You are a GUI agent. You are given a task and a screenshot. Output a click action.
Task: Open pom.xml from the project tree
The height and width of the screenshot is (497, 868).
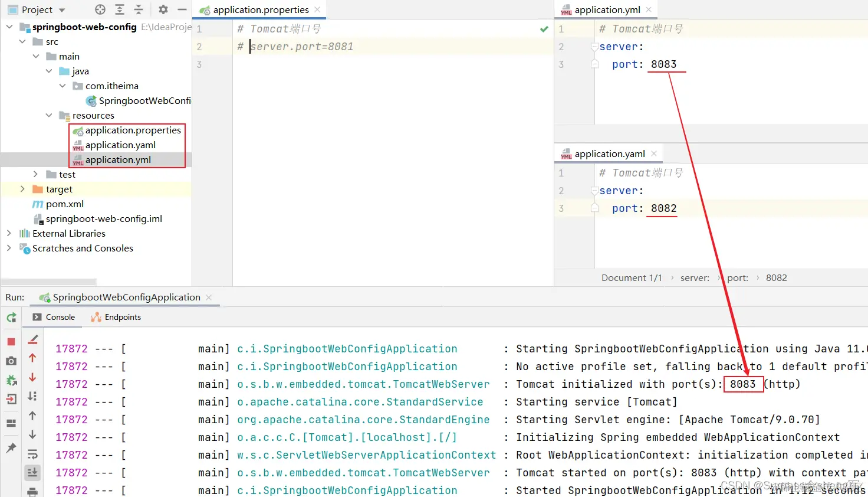tap(64, 204)
